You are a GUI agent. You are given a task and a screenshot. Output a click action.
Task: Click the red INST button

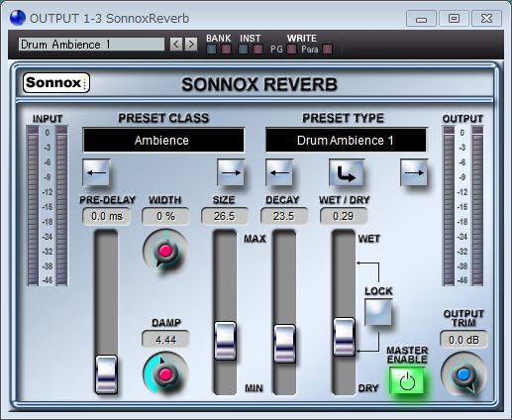pyautogui.click(x=257, y=50)
